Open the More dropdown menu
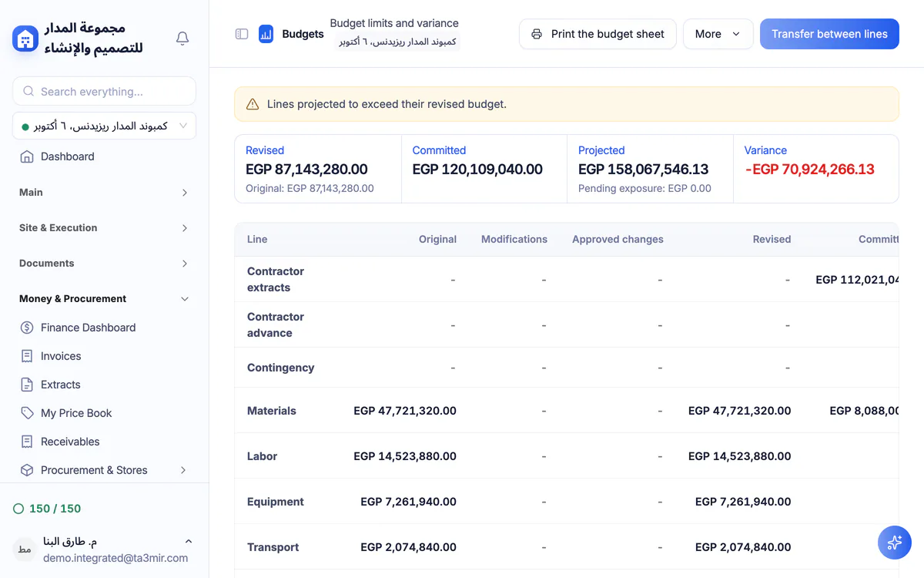 (718, 34)
